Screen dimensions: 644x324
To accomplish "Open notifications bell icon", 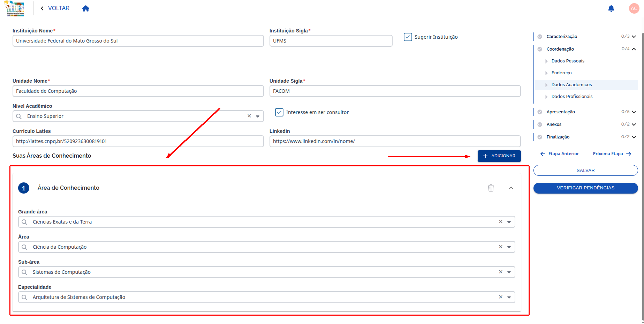I will coord(611,8).
